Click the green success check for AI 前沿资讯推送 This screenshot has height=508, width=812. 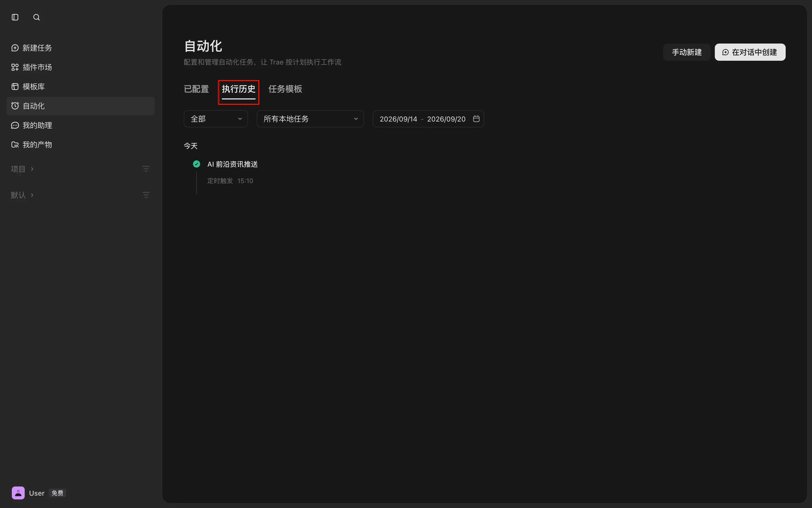(197, 164)
